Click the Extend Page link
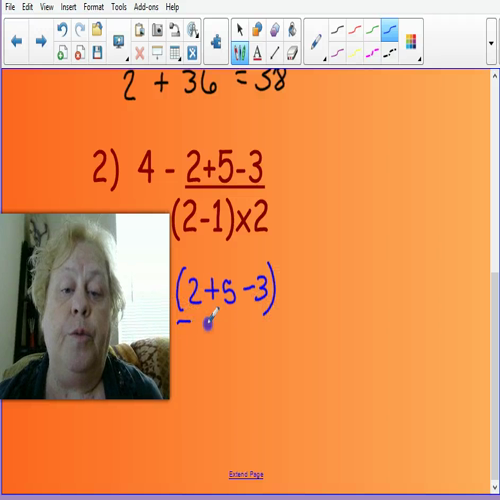Image resolution: width=500 pixels, height=500 pixels. pos(246,474)
